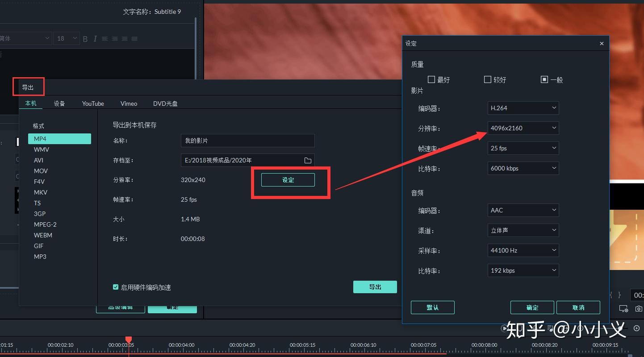Open the audio mixer icon near timeline
The width and height of the screenshot is (644, 357).
[550, 328]
